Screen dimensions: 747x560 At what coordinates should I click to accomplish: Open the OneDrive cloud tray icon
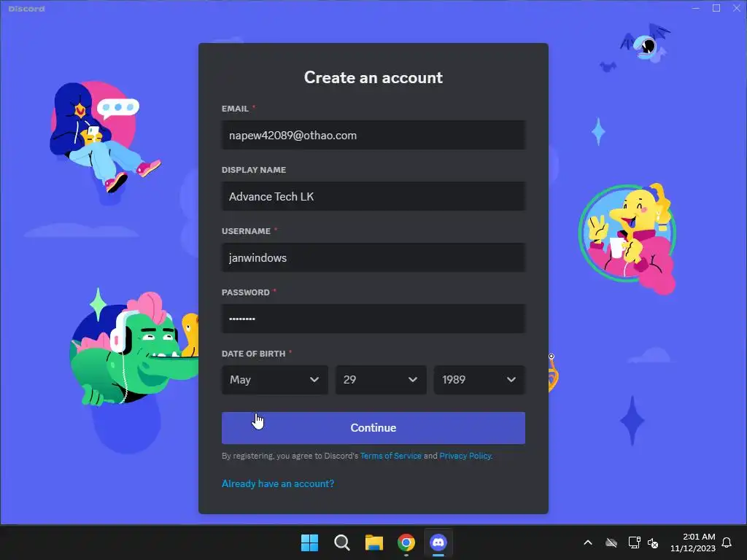pos(611,542)
